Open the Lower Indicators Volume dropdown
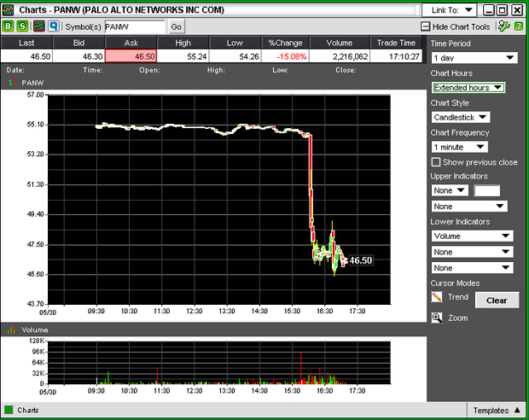The width and height of the screenshot is (529, 420). click(x=473, y=236)
